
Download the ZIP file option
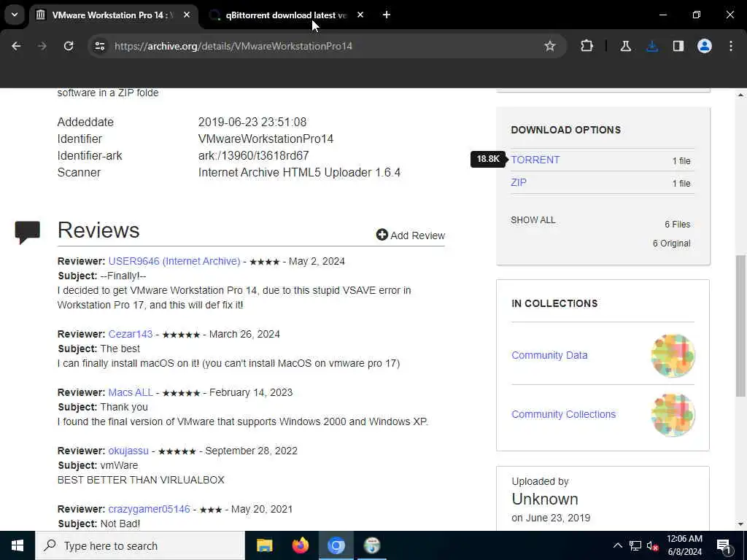519,182
